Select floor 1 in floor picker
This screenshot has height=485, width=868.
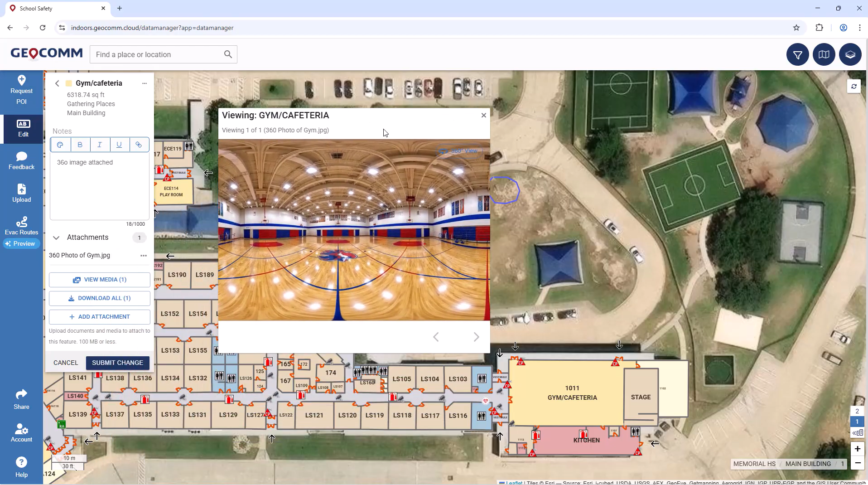[x=857, y=422]
